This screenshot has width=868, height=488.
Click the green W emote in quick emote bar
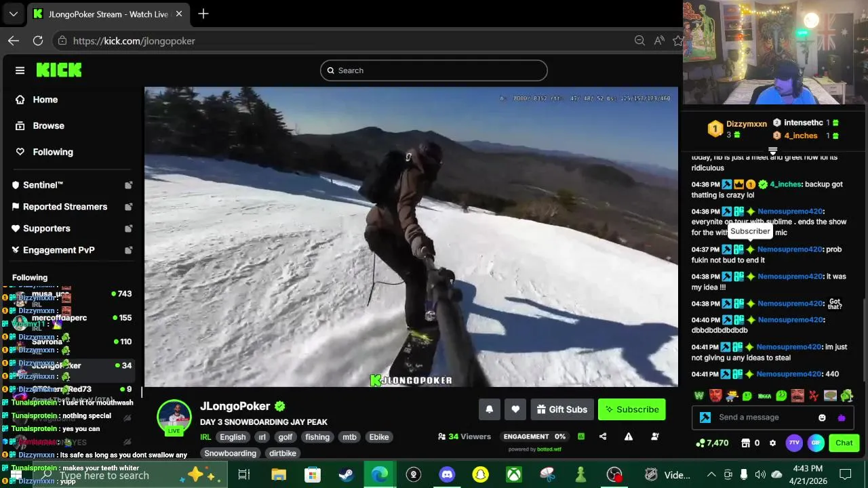tap(699, 396)
